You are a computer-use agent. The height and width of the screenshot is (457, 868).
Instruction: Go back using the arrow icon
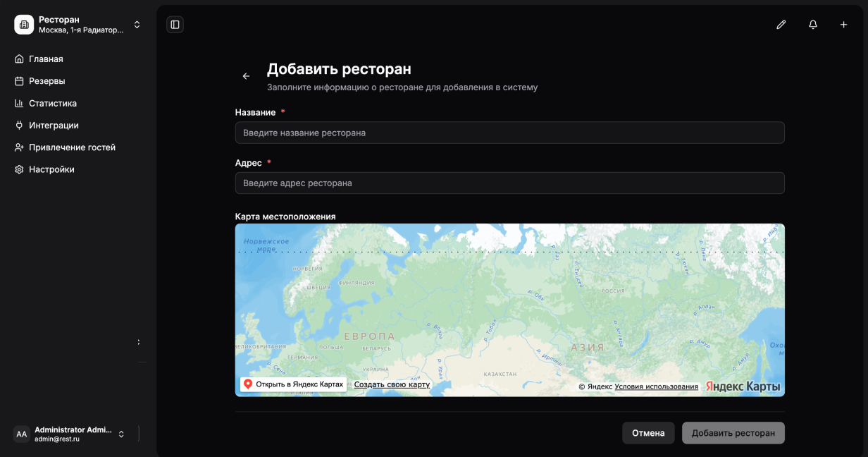[x=246, y=76]
